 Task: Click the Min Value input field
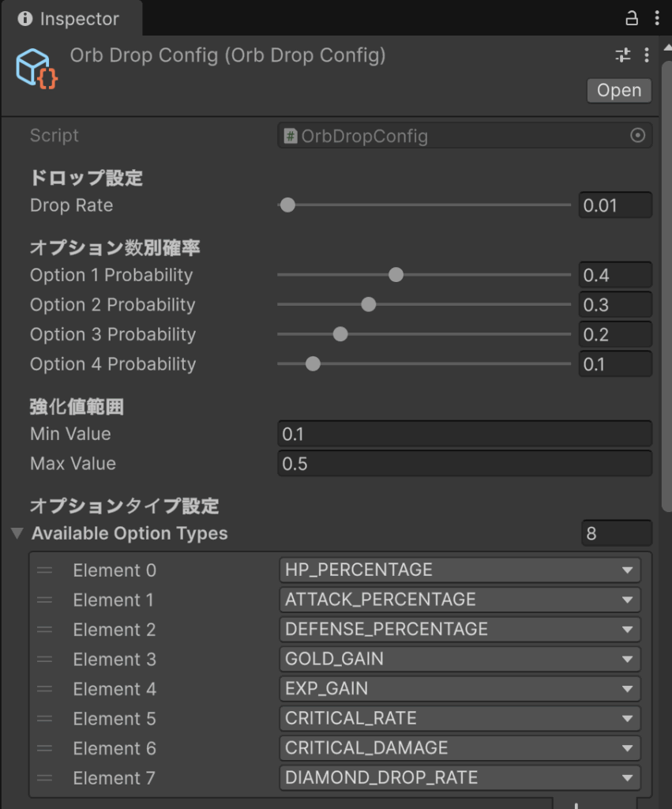pyautogui.click(x=464, y=434)
